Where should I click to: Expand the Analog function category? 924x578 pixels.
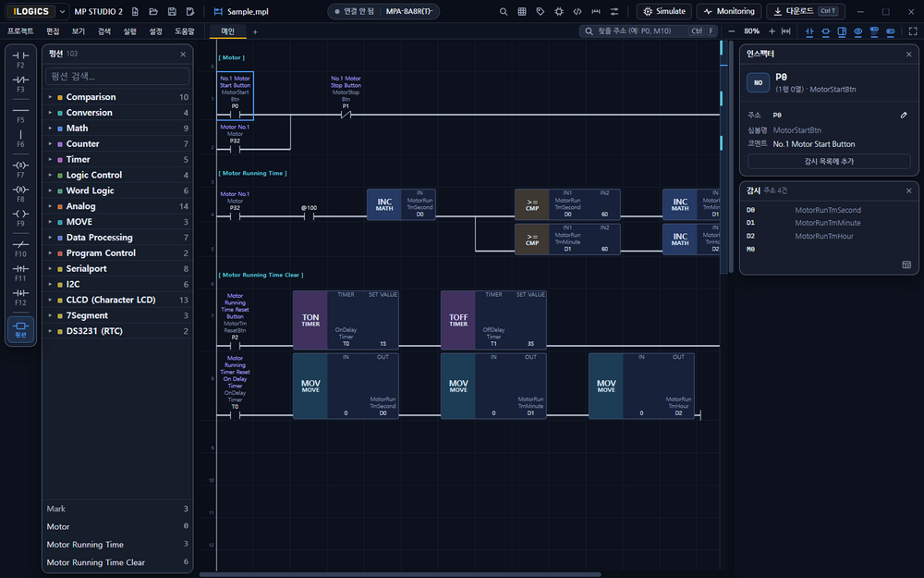pyautogui.click(x=118, y=206)
